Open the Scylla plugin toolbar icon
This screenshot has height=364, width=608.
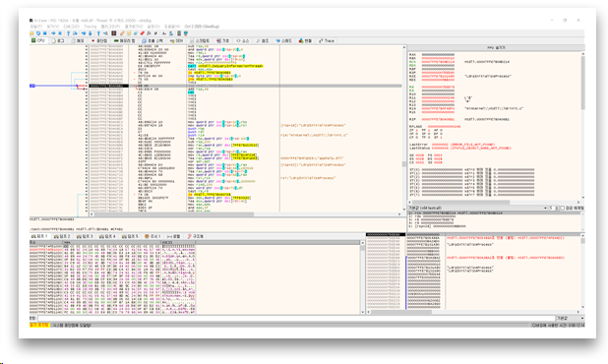[113, 33]
